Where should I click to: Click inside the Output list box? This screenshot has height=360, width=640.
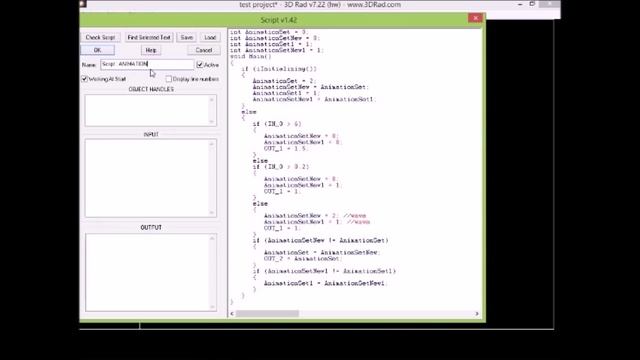coord(151,273)
